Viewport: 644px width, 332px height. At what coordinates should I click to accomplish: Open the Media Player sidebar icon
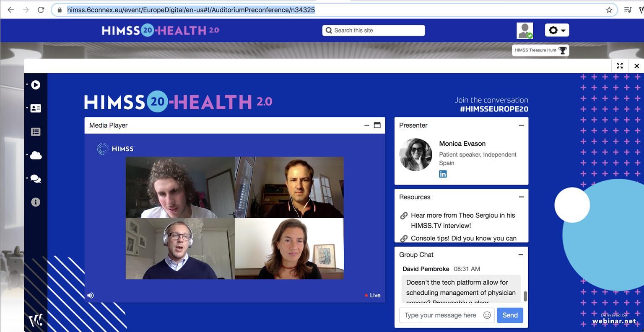36,85
